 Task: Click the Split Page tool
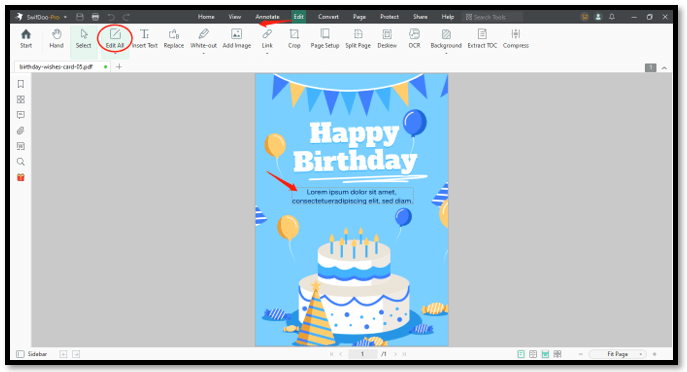[358, 39]
